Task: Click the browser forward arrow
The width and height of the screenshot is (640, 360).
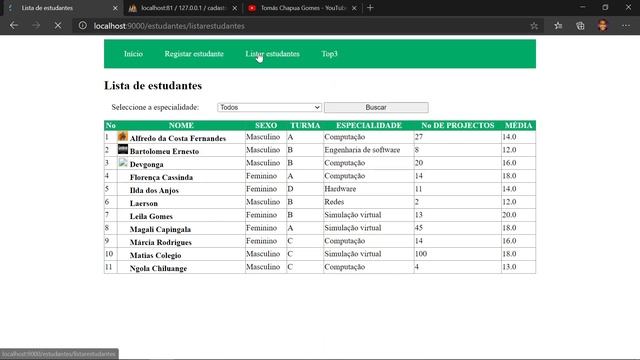Action: coord(36,26)
